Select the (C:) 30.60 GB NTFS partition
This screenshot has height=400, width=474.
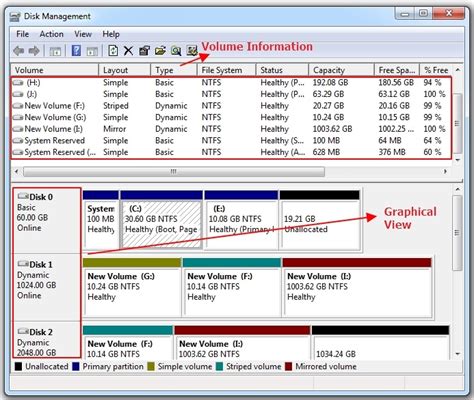(x=162, y=220)
